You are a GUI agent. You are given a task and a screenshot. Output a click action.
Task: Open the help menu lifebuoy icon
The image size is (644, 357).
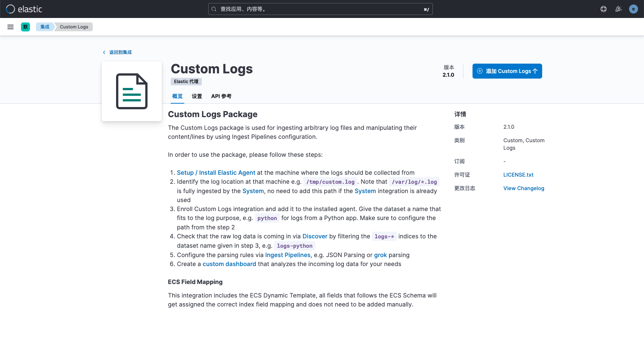(x=604, y=9)
